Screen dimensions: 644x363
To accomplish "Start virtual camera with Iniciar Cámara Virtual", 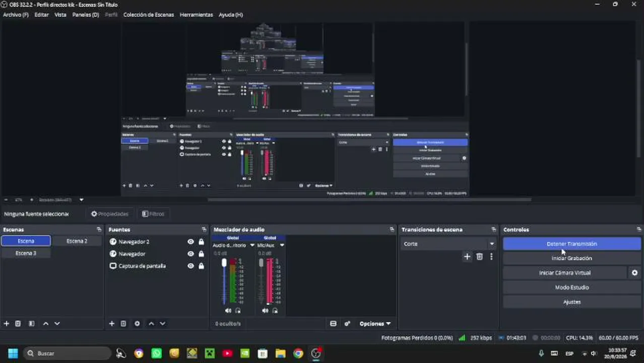I will click(565, 273).
